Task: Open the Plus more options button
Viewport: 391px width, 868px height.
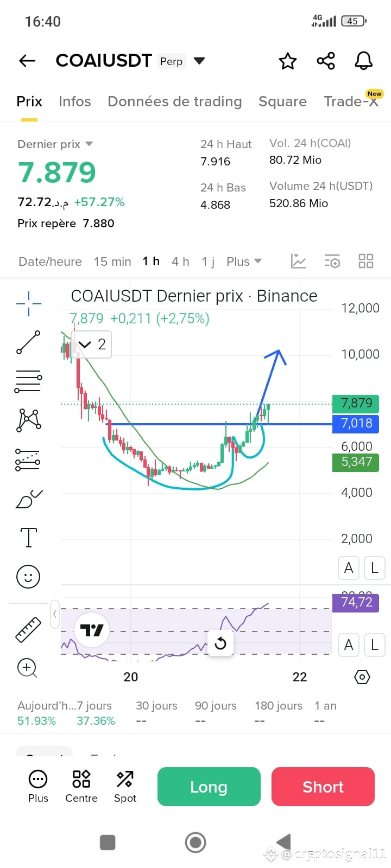Action: pos(38,787)
